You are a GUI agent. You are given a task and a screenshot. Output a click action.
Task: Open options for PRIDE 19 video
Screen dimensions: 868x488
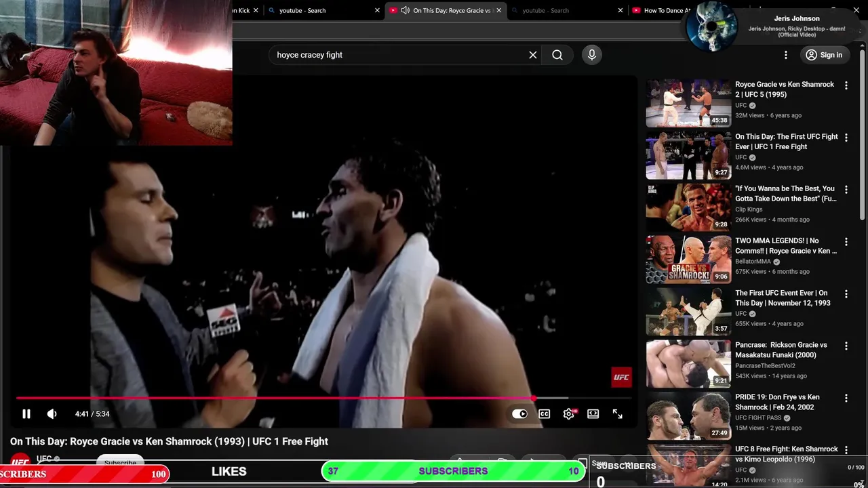(x=846, y=399)
